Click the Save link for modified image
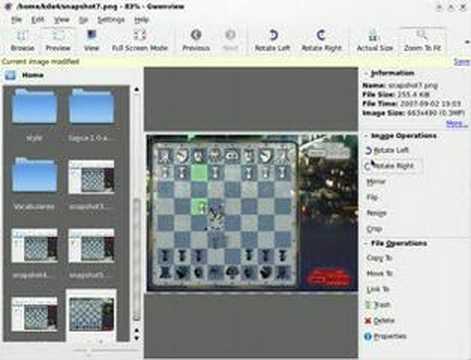The image size is (471, 360). pos(462,62)
